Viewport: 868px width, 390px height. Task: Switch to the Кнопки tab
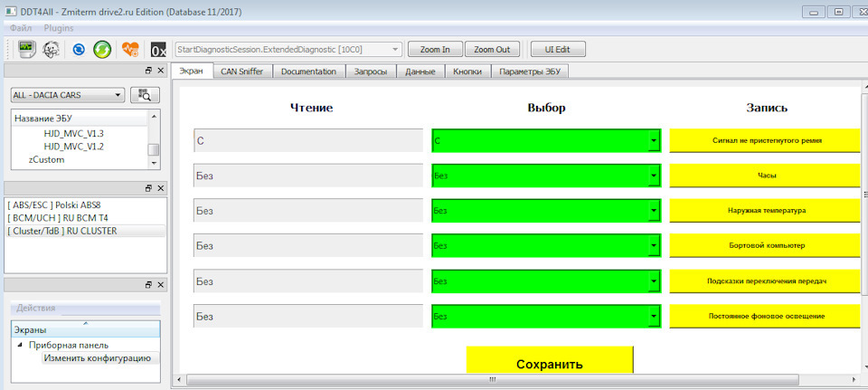(x=467, y=71)
